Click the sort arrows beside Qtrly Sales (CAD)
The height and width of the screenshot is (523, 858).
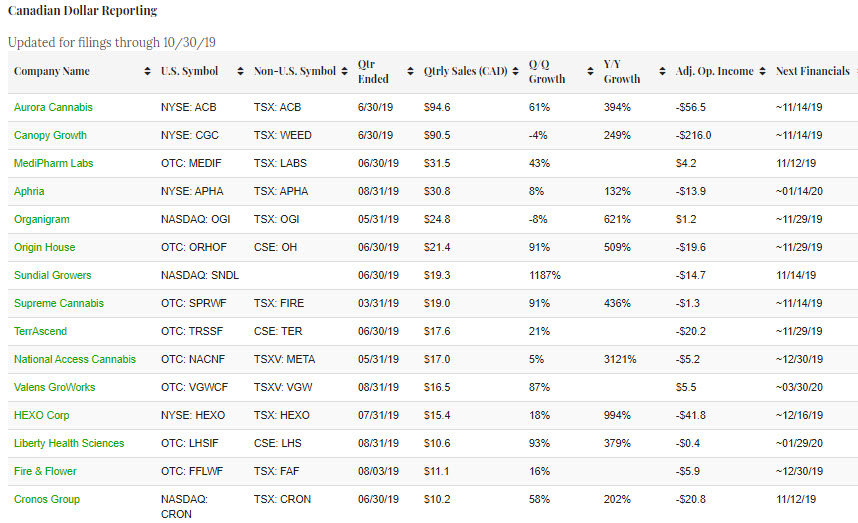pos(516,72)
